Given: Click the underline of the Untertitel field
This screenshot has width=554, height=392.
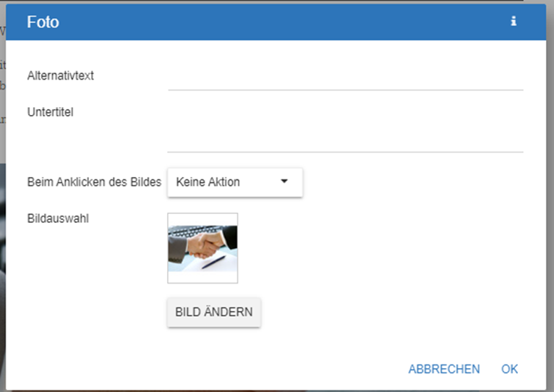Looking at the screenshot, I should click(345, 152).
